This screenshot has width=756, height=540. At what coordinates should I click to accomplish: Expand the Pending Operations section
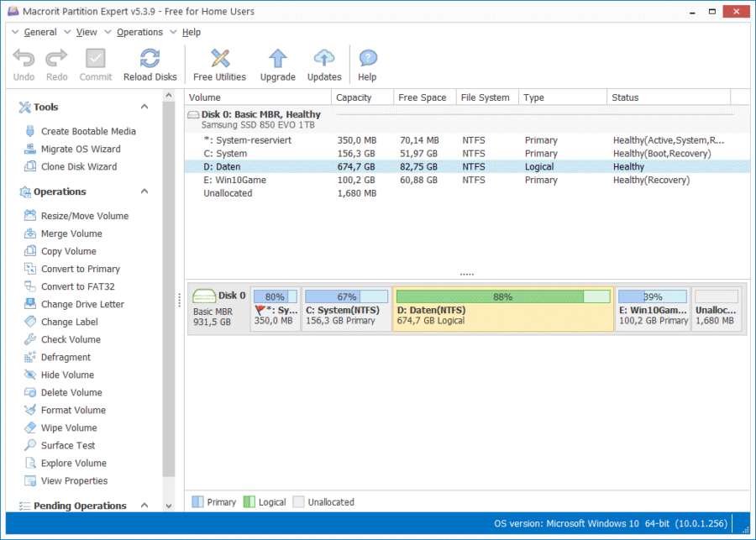(x=144, y=506)
